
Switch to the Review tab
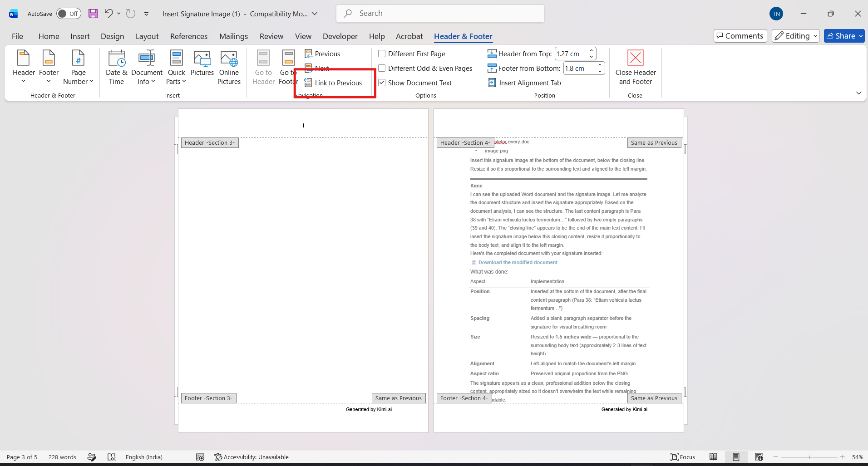(271, 36)
